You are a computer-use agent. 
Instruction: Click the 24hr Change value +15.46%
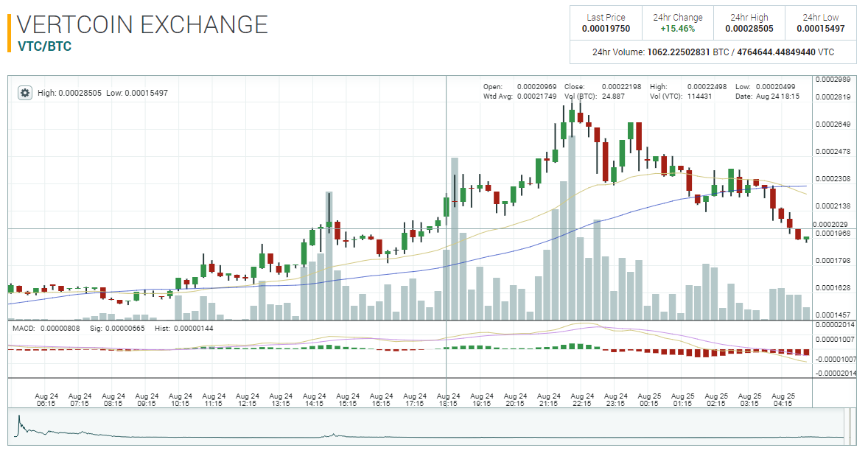678,29
